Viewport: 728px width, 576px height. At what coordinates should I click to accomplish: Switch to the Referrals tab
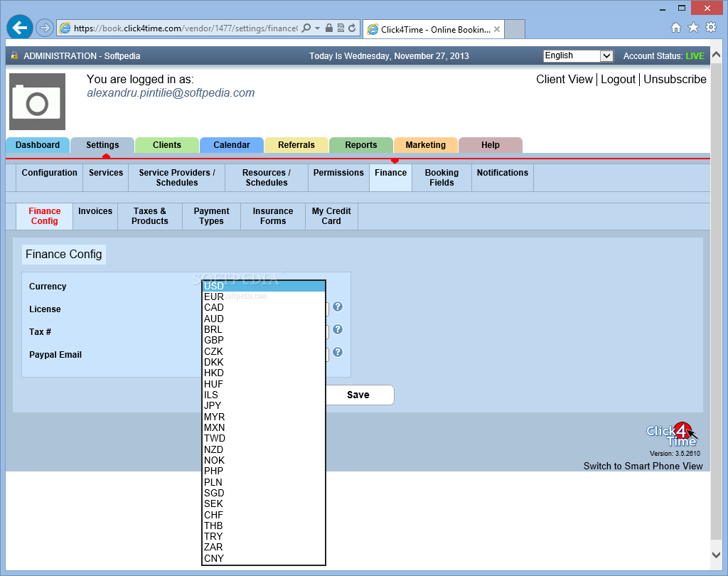[296, 145]
